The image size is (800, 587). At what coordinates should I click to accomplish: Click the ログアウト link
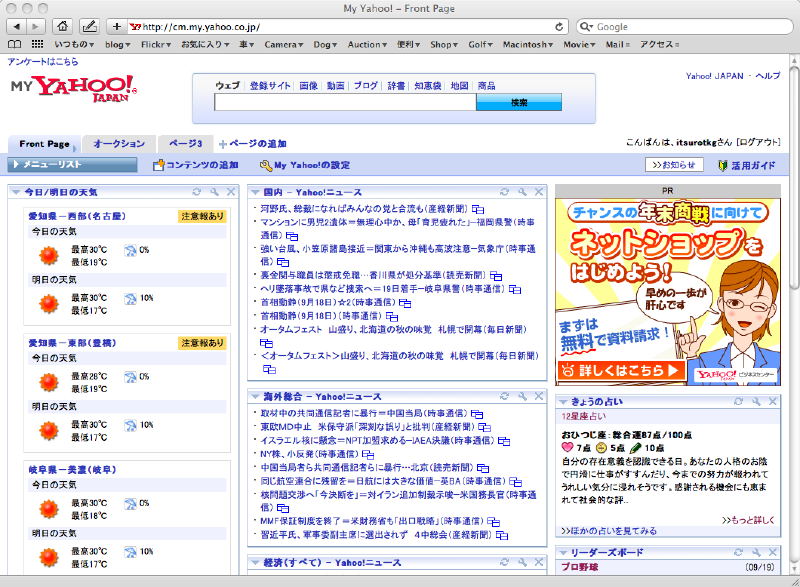[758, 142]
